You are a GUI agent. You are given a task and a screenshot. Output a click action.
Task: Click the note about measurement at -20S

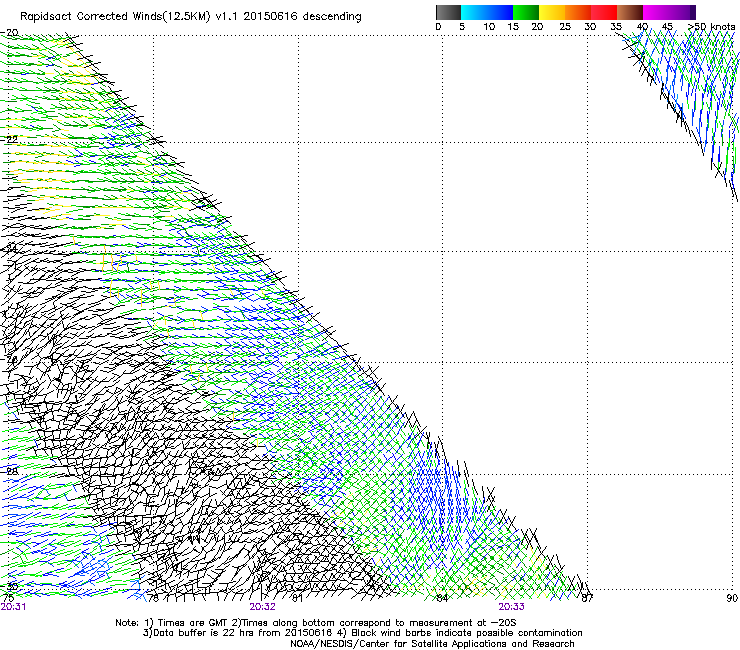[374, 623]
